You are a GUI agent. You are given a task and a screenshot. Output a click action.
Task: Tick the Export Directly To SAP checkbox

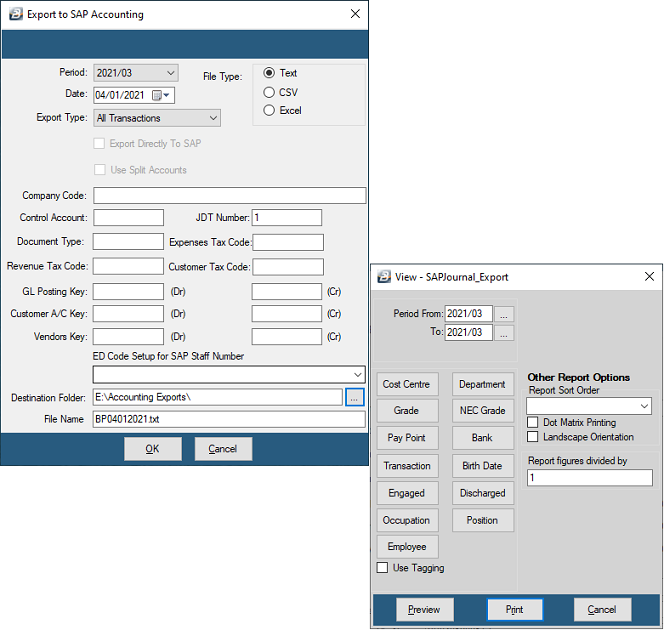click(99, 144)
